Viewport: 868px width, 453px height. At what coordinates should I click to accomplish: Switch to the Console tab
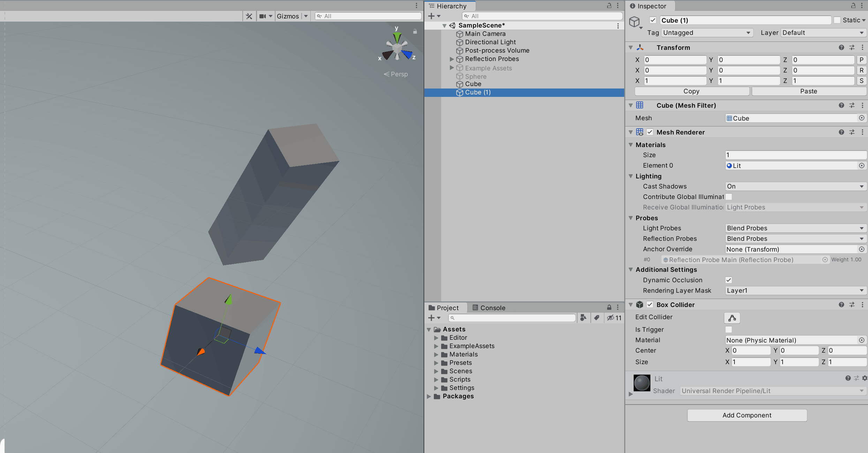point(489,308)
